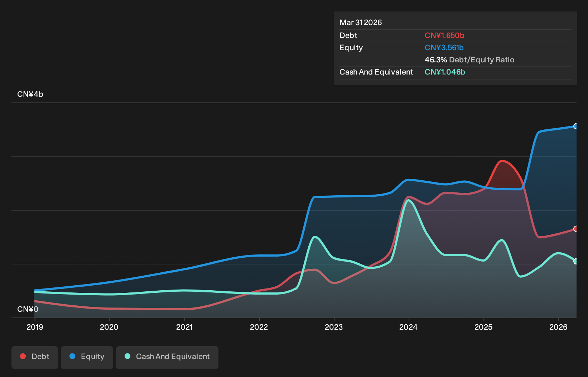
Task: Click the 46.3% Debt/Equity Ratio text
Action: click(x=469, y=60)
